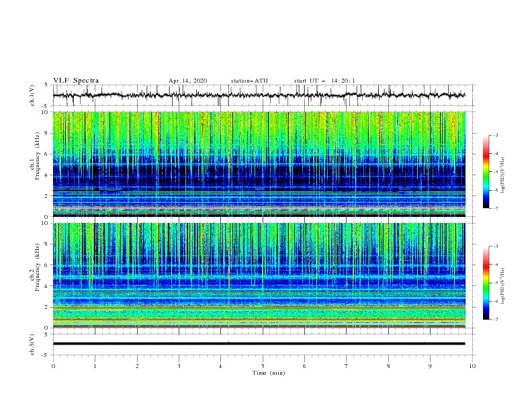Click the time axis tick label 1
532x411 pixels.
click(x=95, y=366)
